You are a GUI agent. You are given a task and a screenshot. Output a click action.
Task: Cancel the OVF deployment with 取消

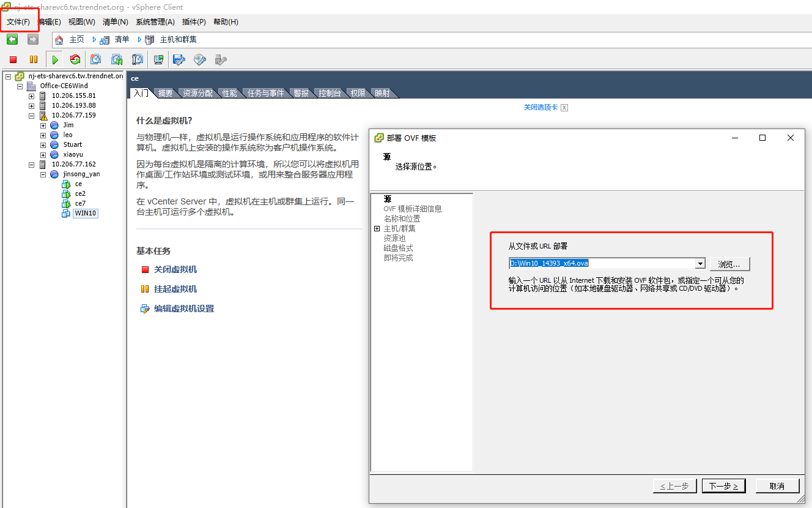click(777, 486)
